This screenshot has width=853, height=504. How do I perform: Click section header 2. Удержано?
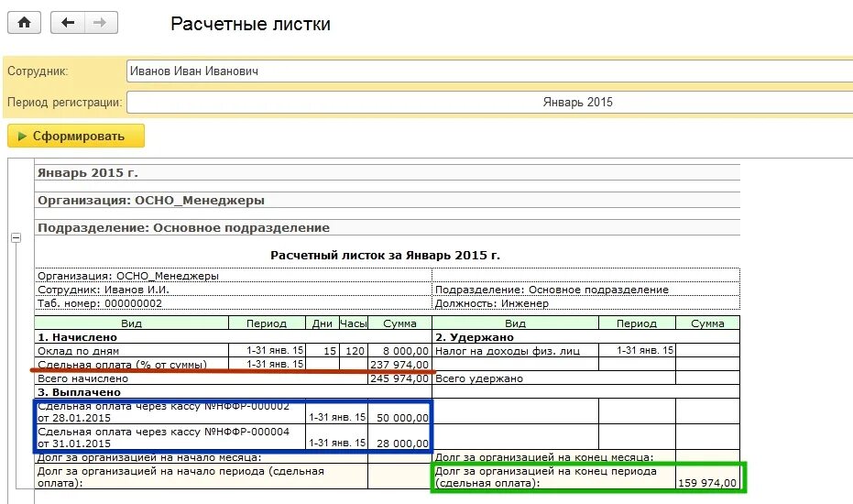pyautogui.click(x=585, y=337)
